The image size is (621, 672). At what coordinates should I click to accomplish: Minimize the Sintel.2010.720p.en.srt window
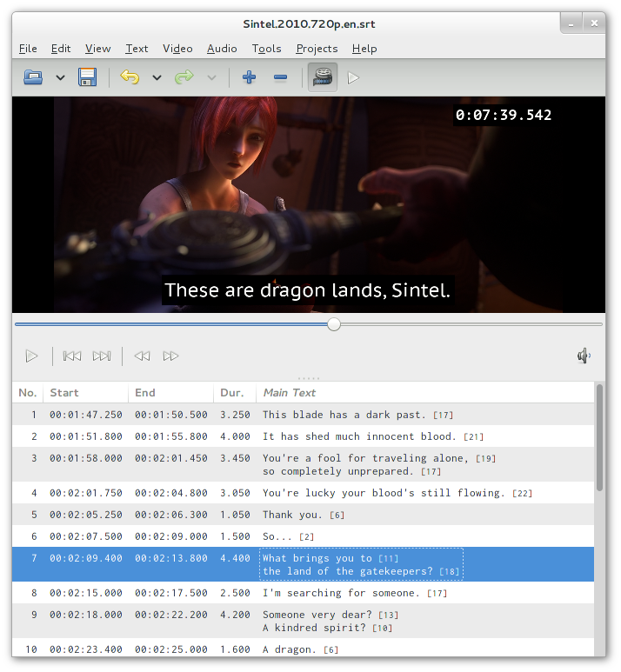coord(571,24)
